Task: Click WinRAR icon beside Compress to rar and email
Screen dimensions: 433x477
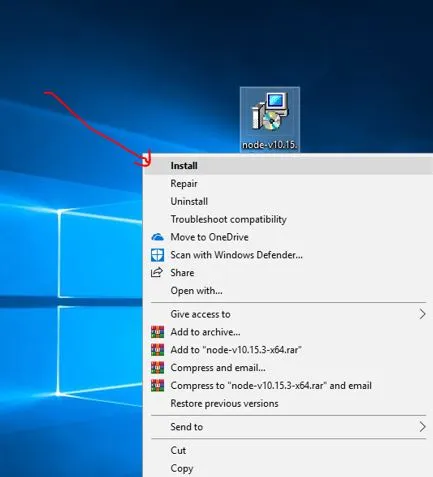Action: (x=157, y=385)
